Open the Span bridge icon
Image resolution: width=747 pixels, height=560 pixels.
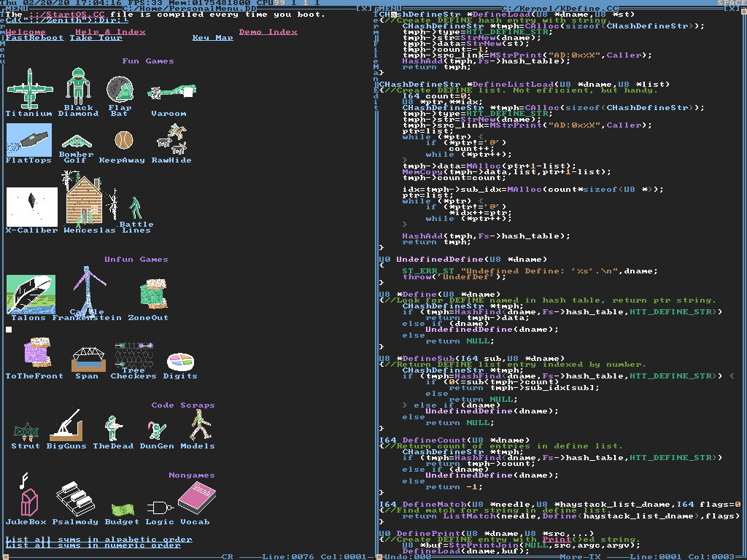[x=88, y=359]
